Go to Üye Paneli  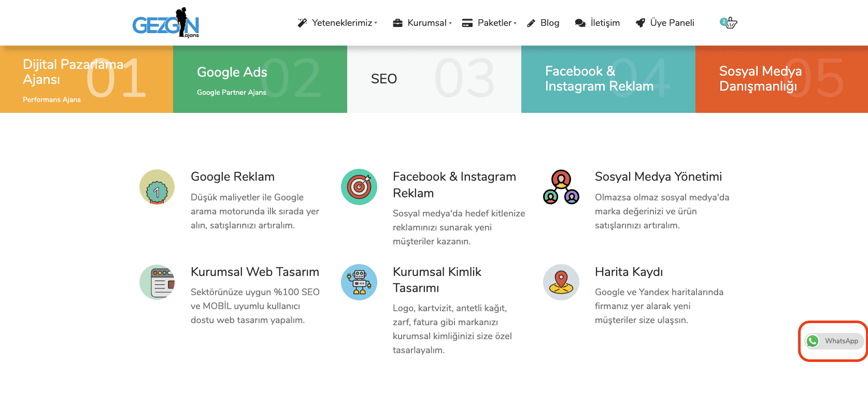(665, 23)
